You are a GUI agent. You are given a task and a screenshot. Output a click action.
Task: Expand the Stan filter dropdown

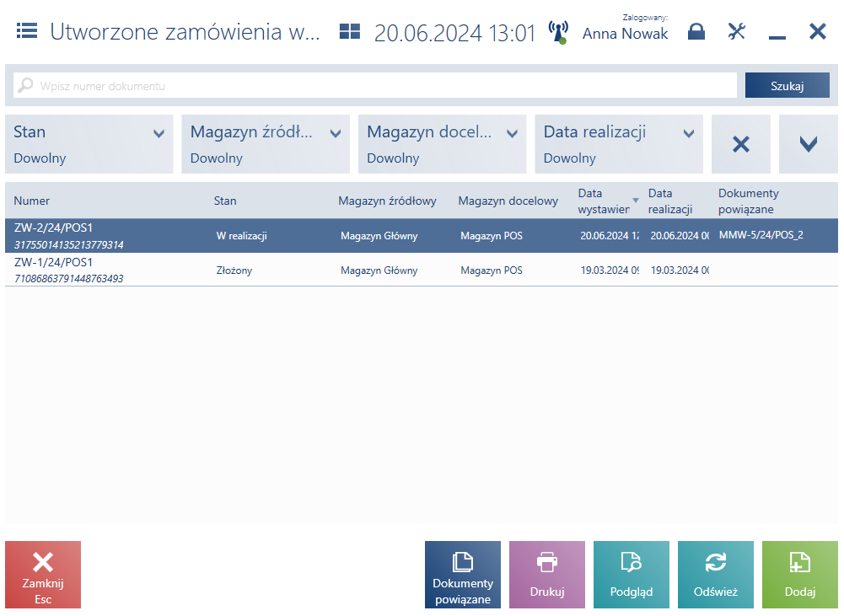coord(89,144)
